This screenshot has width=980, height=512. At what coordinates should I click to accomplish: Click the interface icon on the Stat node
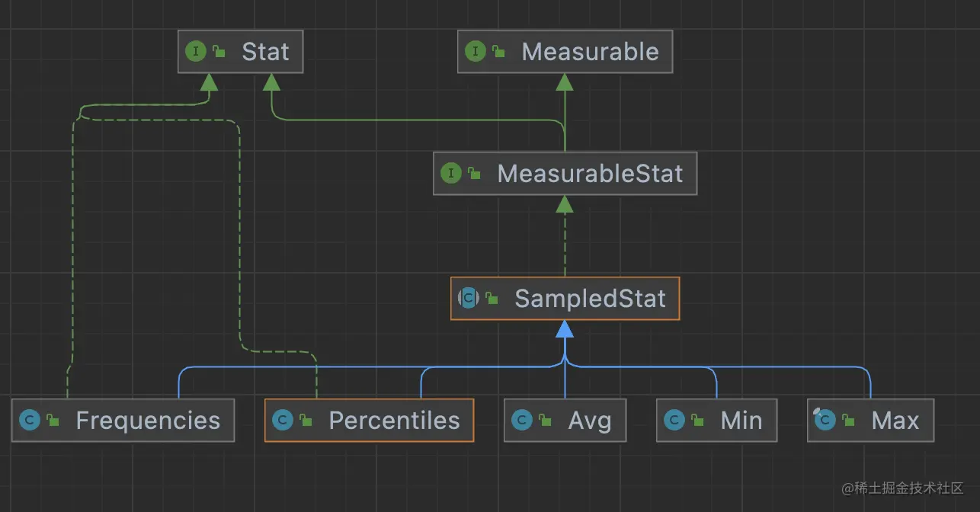[196, 52]
